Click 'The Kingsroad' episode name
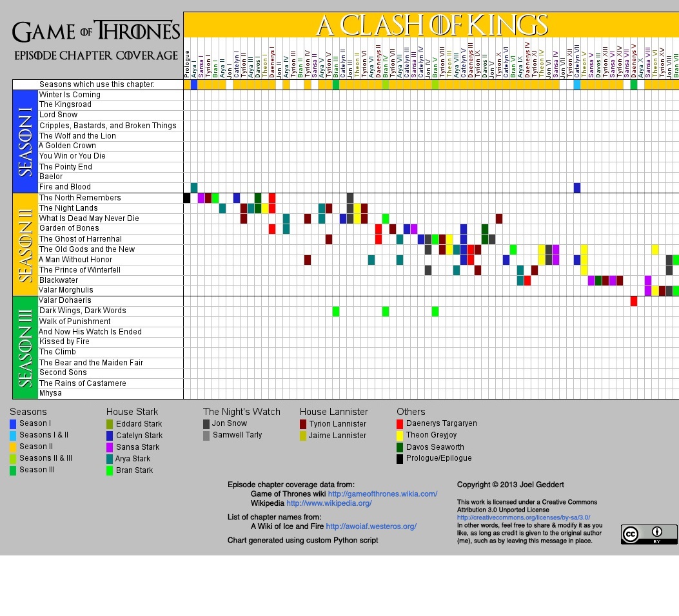The height and width of the screenshot is (616, 679). [x=65, y=104]
